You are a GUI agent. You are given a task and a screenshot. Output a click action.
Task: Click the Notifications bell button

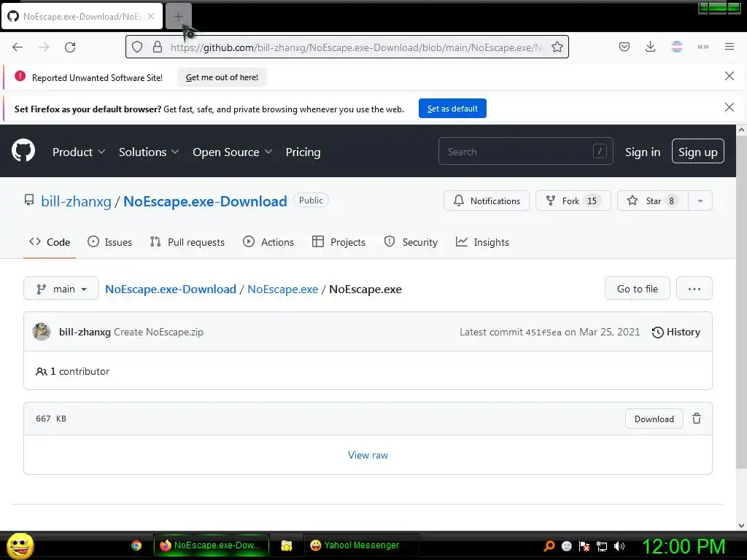click(487, 201)
